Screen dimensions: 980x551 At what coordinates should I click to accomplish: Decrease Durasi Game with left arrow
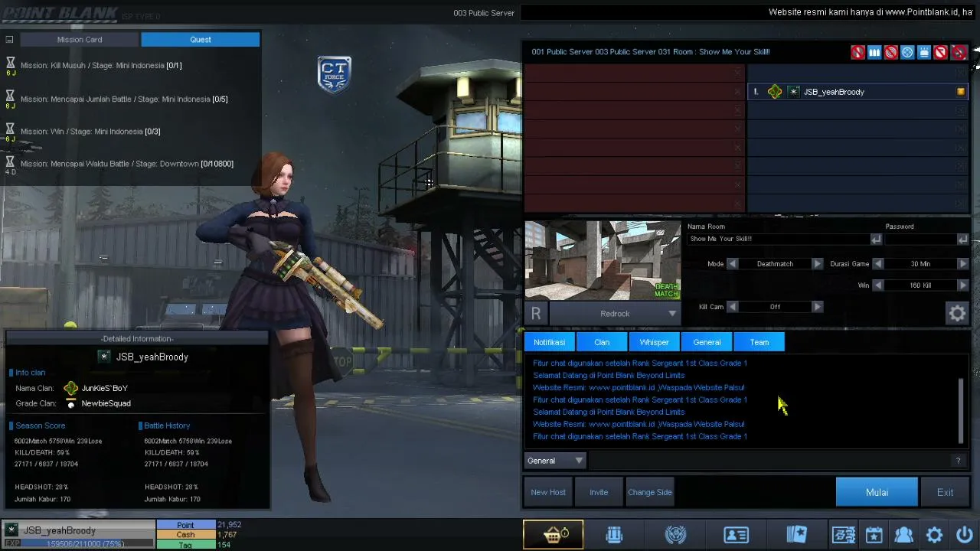(878, 264)
